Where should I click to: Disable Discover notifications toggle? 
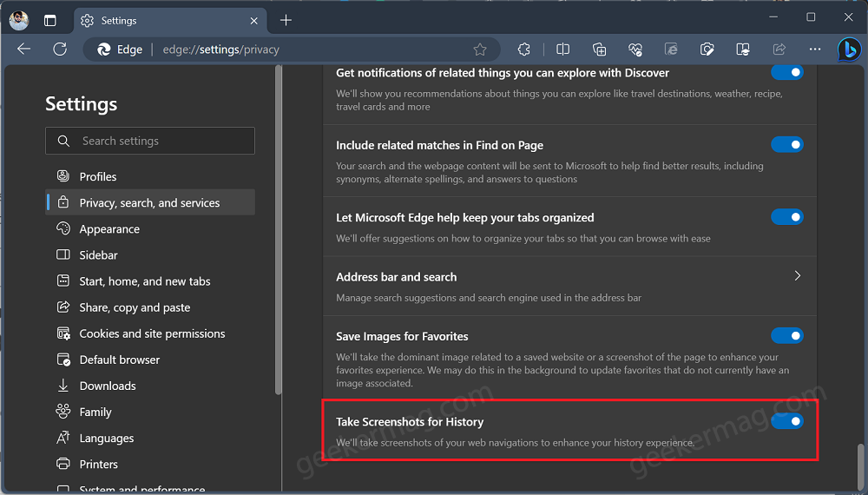(x=786, y=73)
